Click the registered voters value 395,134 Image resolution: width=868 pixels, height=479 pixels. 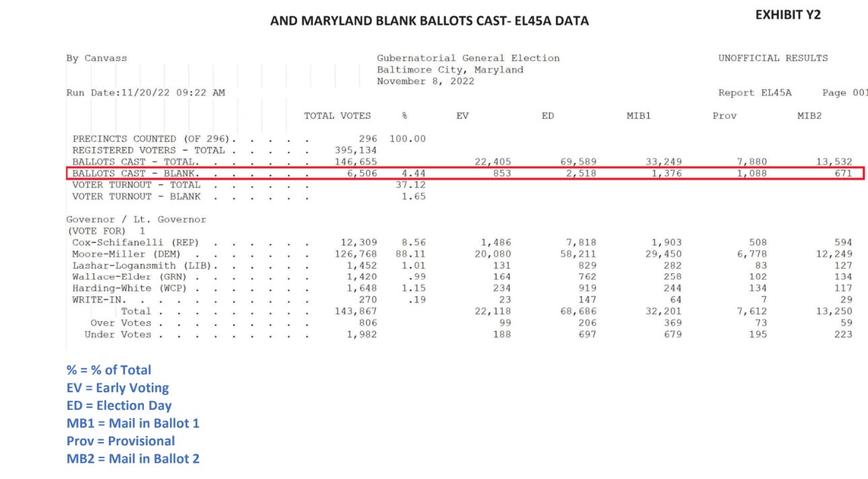[356, 150]
